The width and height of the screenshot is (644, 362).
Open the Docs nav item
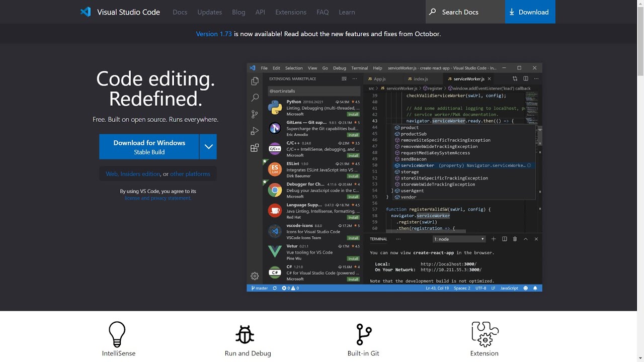pyautogui.click(x=180, y=12)
